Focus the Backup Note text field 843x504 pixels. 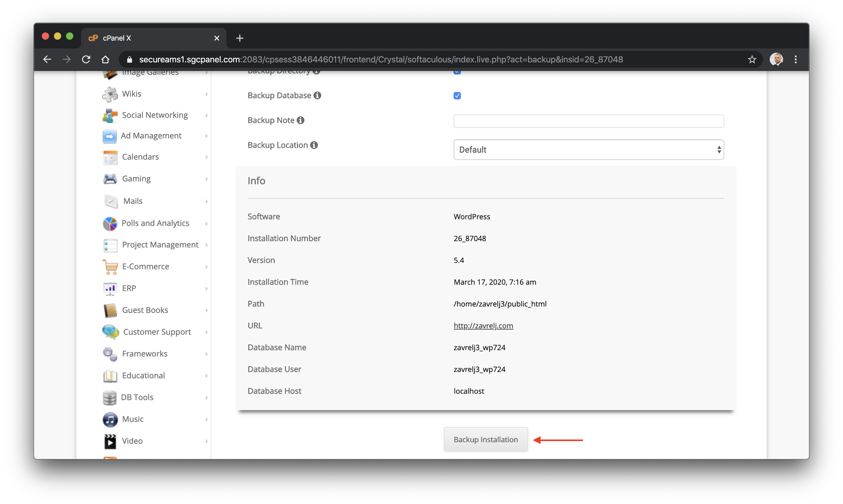(588, 121)
